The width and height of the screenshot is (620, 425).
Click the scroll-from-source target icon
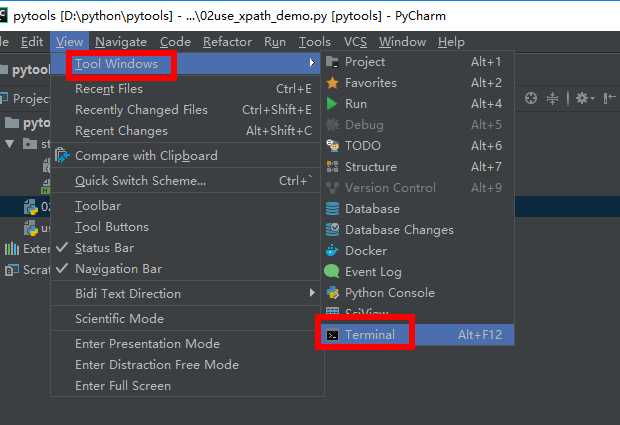pyautogui.click(x=531, y=98)
